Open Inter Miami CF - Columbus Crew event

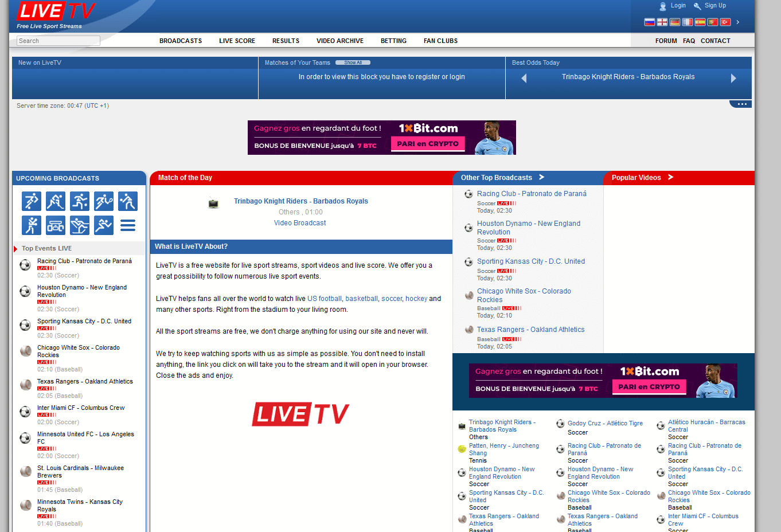(x=81, y=408)
